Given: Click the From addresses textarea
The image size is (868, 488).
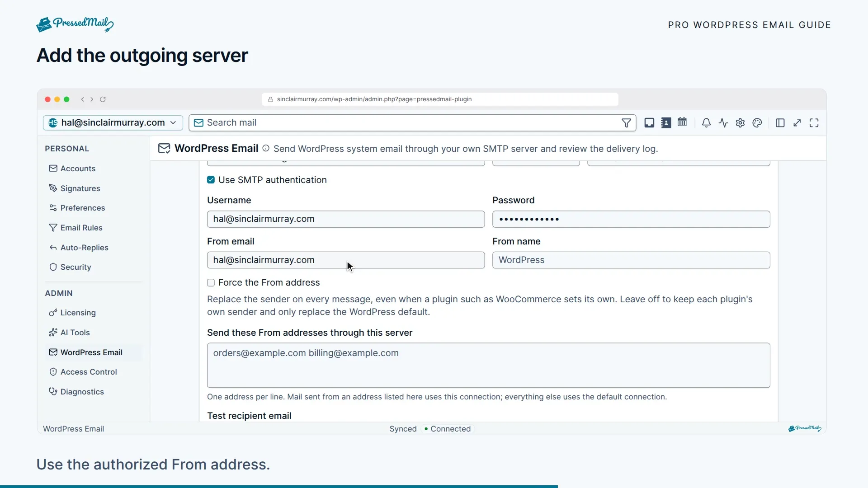Looking at the screenshot, I should [x=488, y=365].
